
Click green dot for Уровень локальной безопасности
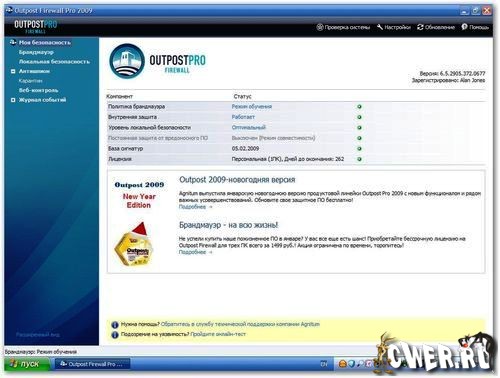click(x=359, y=128)
